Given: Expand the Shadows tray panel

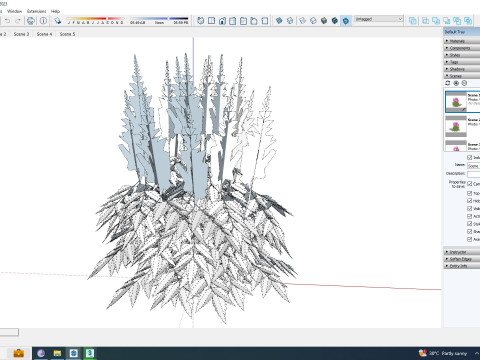Looking at the screenshot, I should coord(462,69).
